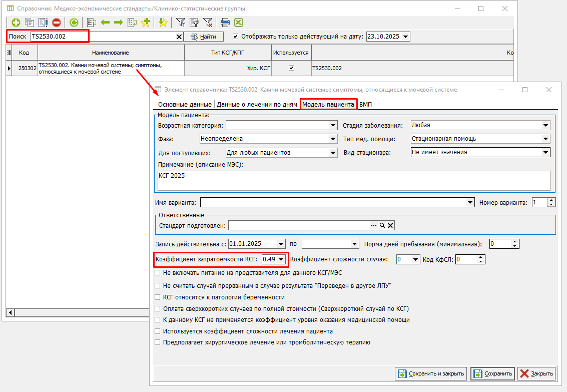Screen dimensions: 567x392
Task: Clear the search field with the X icon
Action: coord(179,37)
